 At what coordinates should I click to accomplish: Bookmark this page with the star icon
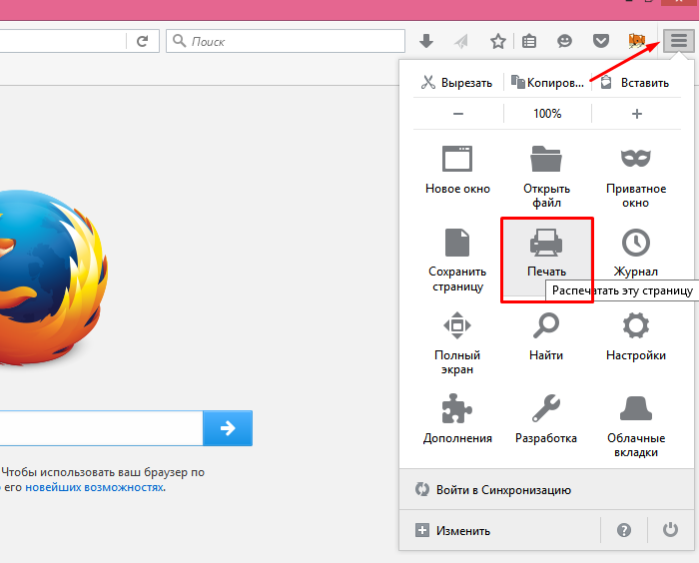(x=498, y=41)
